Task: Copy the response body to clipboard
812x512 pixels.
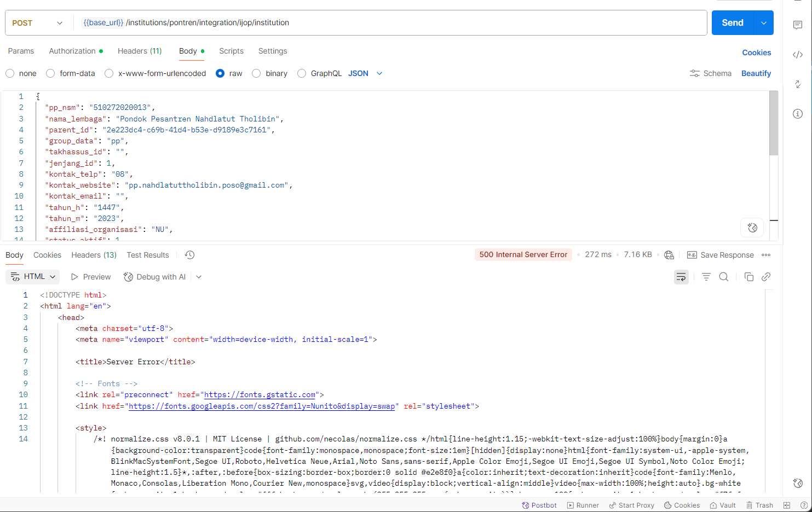Action: (748, 277)
